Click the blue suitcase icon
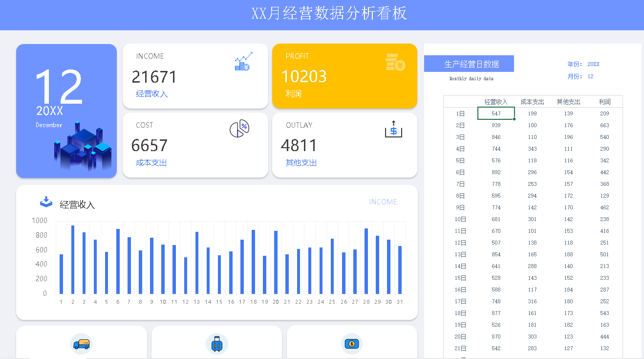The height and width of the screenshot is (359, 644). 216,344
